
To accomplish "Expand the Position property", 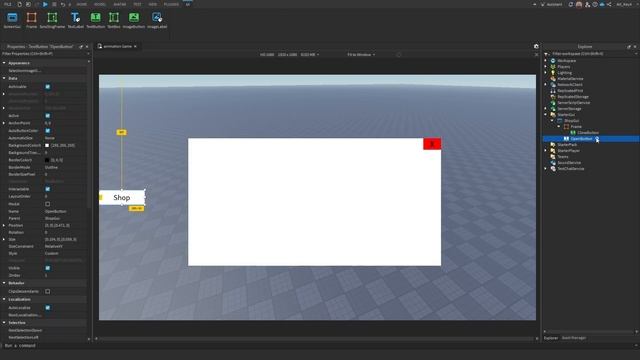I will (4, 225).
